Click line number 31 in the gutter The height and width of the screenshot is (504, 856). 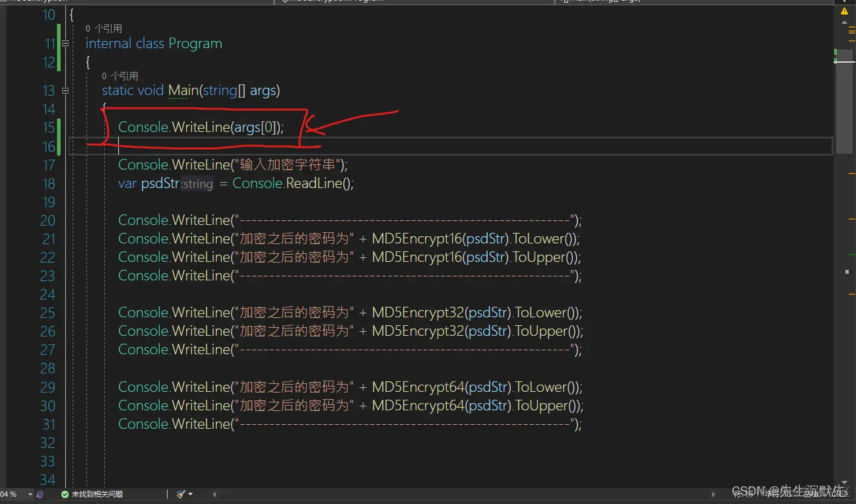pyautogui.click(x=48, y=424)
